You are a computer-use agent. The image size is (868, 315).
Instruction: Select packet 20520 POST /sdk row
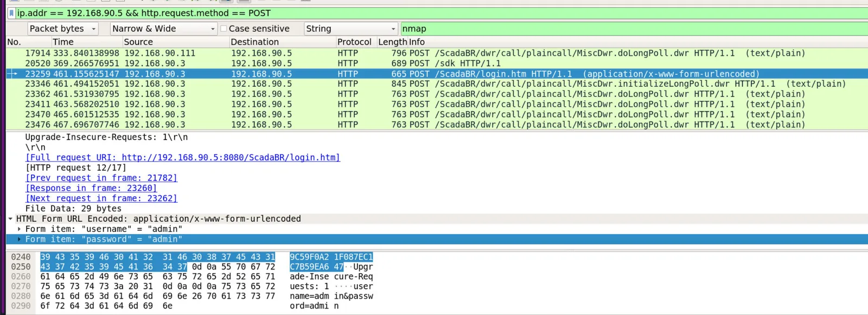pyautogui.click(x=437, y=63)
